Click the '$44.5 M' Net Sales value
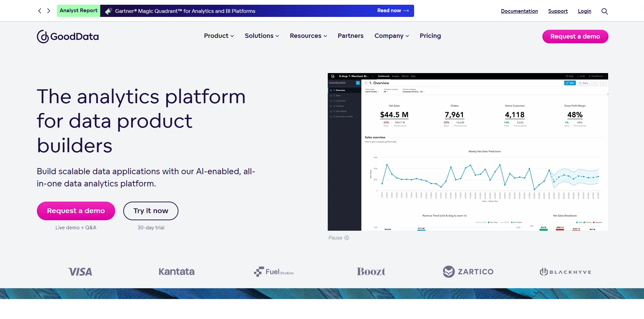The height and width of the screenshot is (319, 644). [394, 115]
